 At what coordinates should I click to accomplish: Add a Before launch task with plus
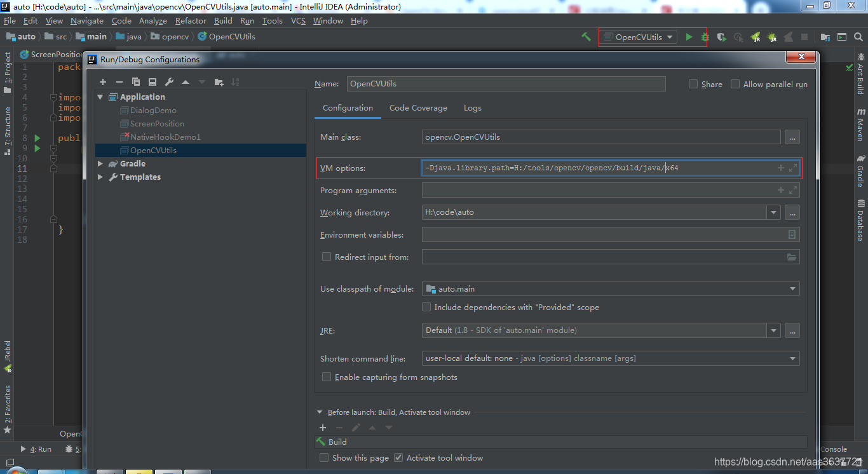[x=323, y=428]
